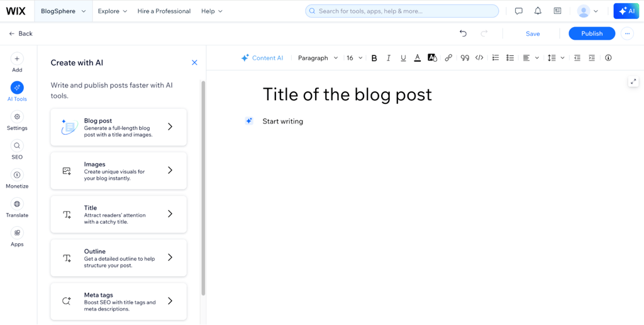
Task: Open the Paragraph style dropdown
Action: point(318,58)
